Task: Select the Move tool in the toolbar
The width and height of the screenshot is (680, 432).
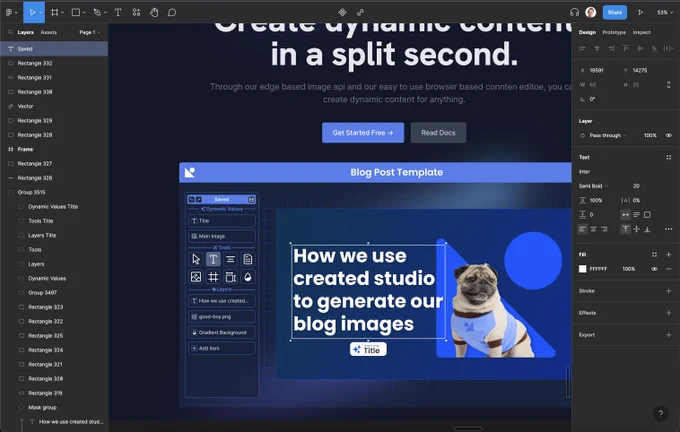Action: 32,13
